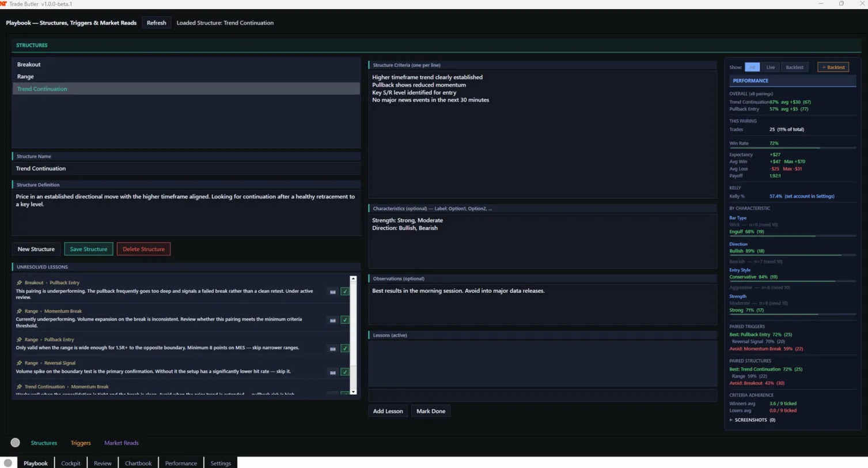Click the pin icon on Range Momentum Break lesson
The height and width of the screenshot is (468, 868).
coord(19,311)
